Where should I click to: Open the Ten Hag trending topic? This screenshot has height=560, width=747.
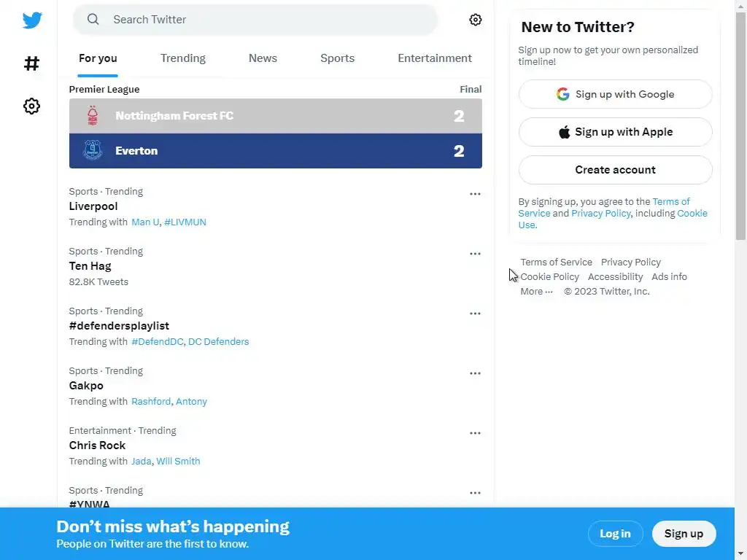tap(90, 265)
